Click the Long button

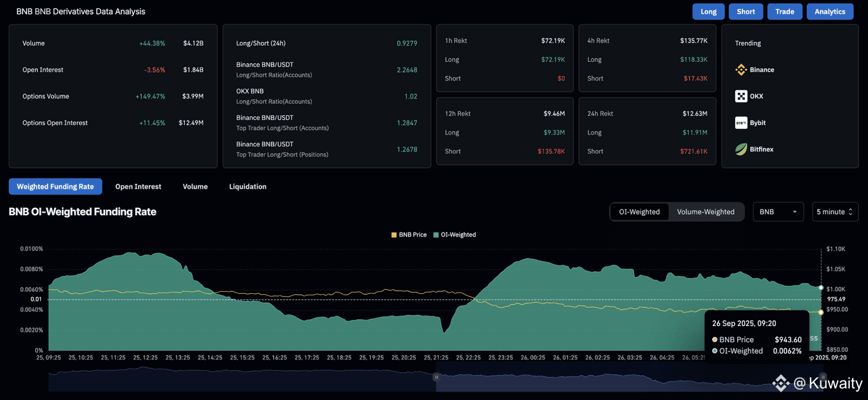pyautogui.click(x=708, y=12)
